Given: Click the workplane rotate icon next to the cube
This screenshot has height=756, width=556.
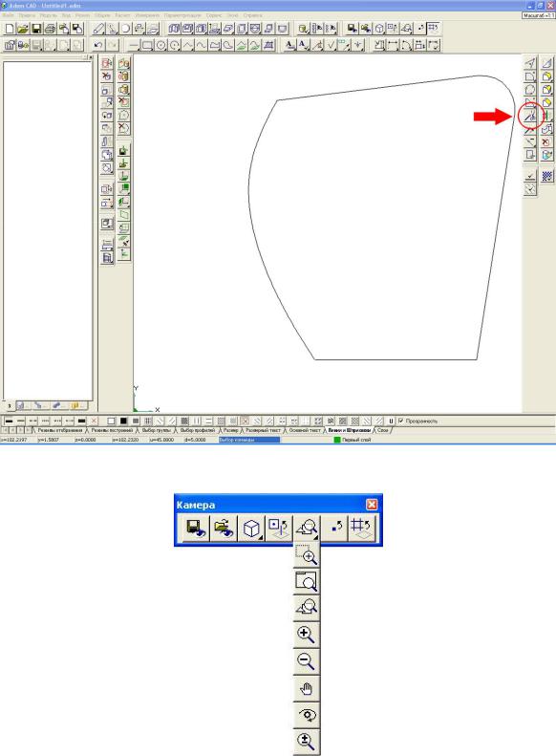Looking at the screenshot, I should (x=279, y=528).
